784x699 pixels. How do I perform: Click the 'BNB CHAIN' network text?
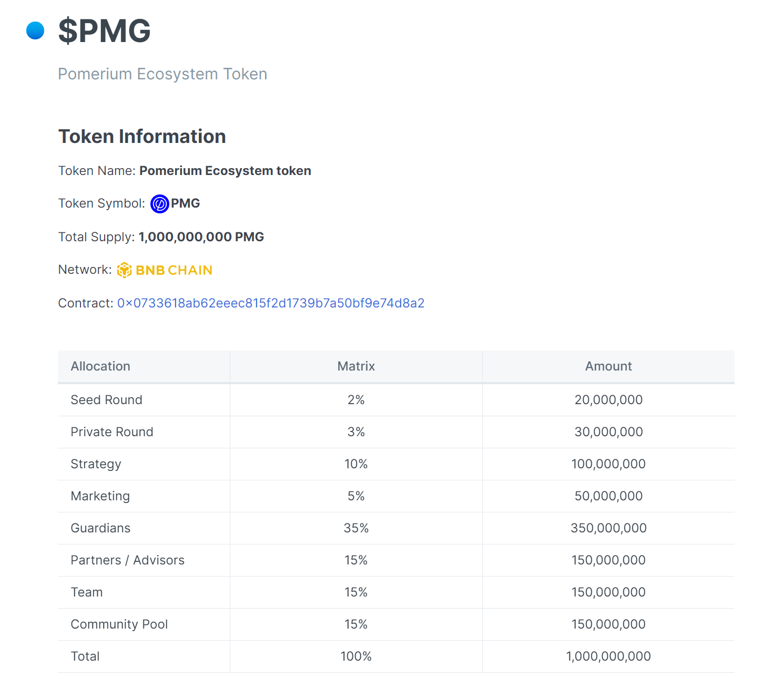click(174, 270)
